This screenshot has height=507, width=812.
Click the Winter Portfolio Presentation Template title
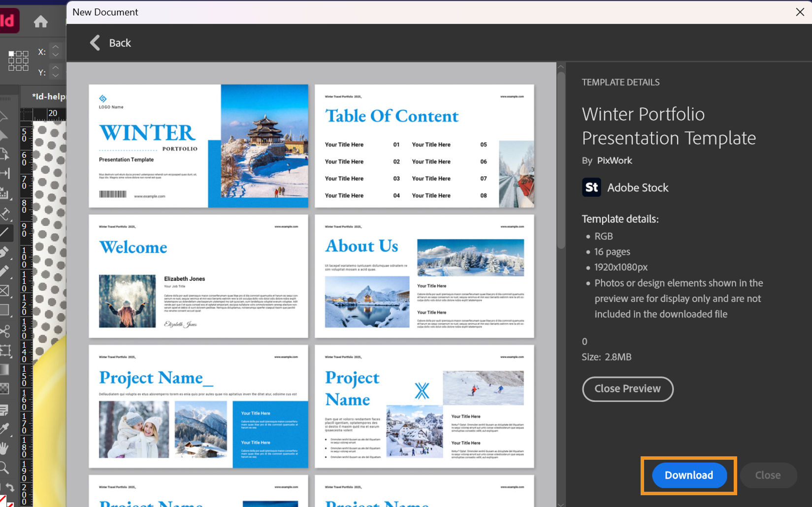point(669,126)
